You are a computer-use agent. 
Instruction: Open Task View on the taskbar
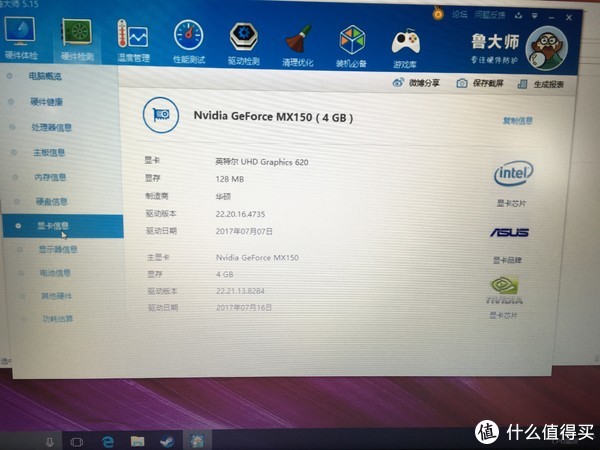pyautogui.click(x=77, y=442)
